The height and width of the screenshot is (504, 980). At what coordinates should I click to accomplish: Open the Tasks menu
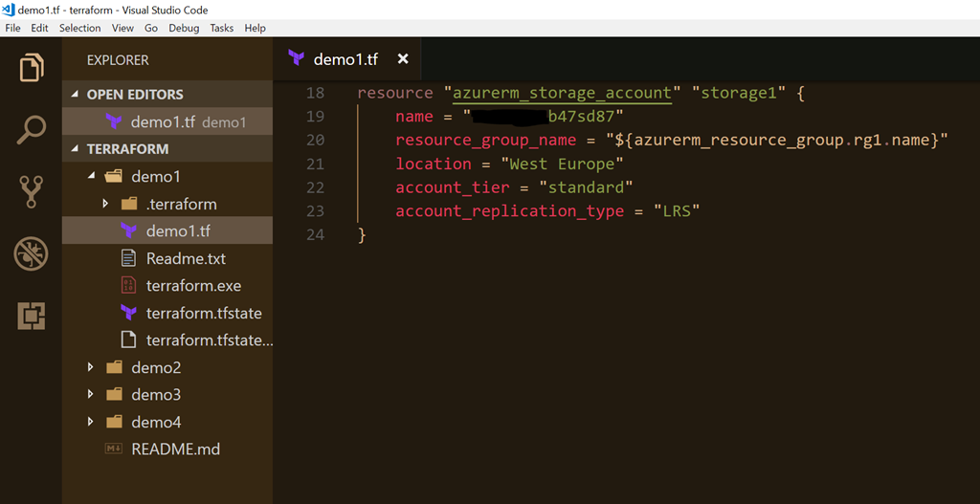[x=221, y=28]
